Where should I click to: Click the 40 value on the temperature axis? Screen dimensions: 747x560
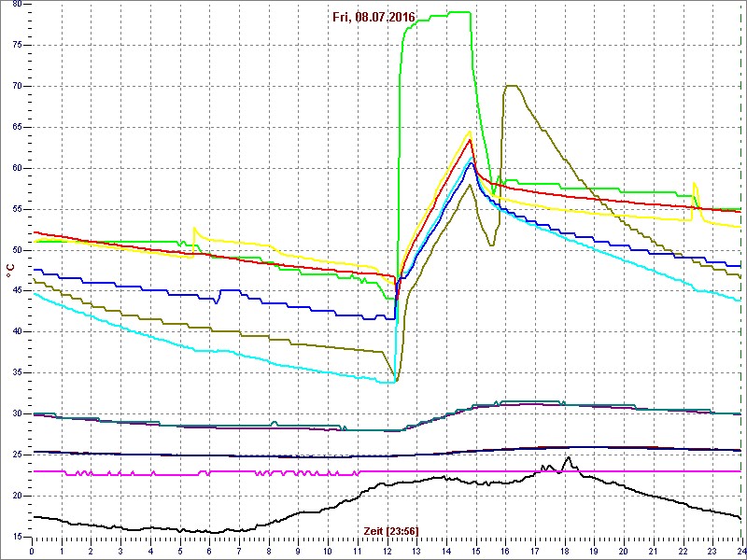(x=17, y=332)
